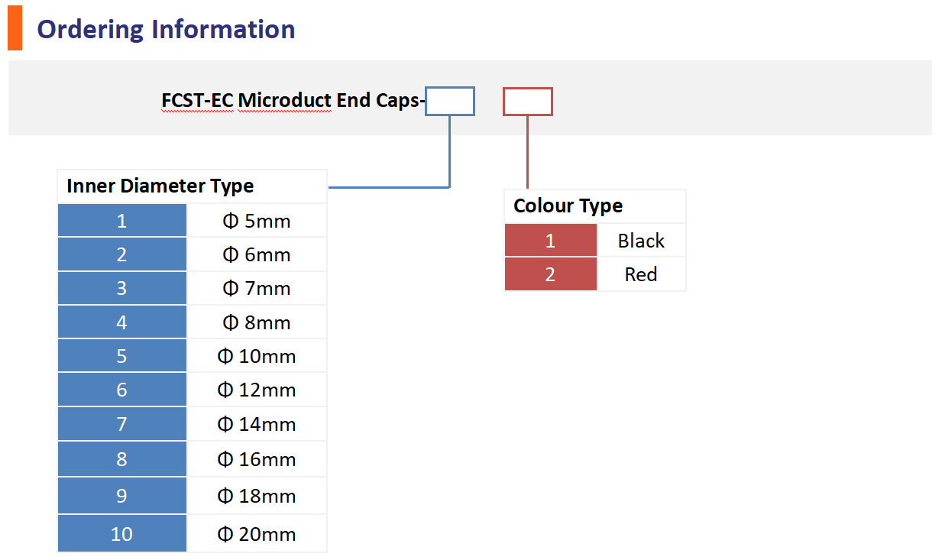Select the red cell numbered 1
This screenshot has height=560, width=942.
(x=550, y=241)
